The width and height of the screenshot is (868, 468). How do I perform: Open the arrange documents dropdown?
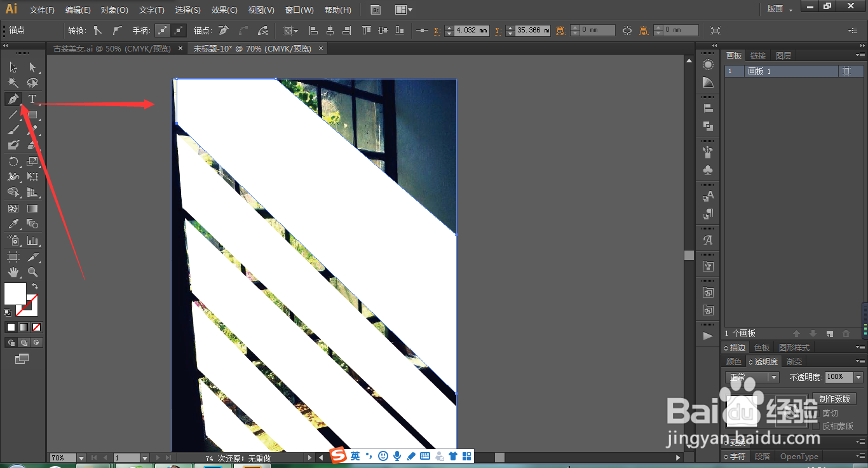click(x=403, y=10)
